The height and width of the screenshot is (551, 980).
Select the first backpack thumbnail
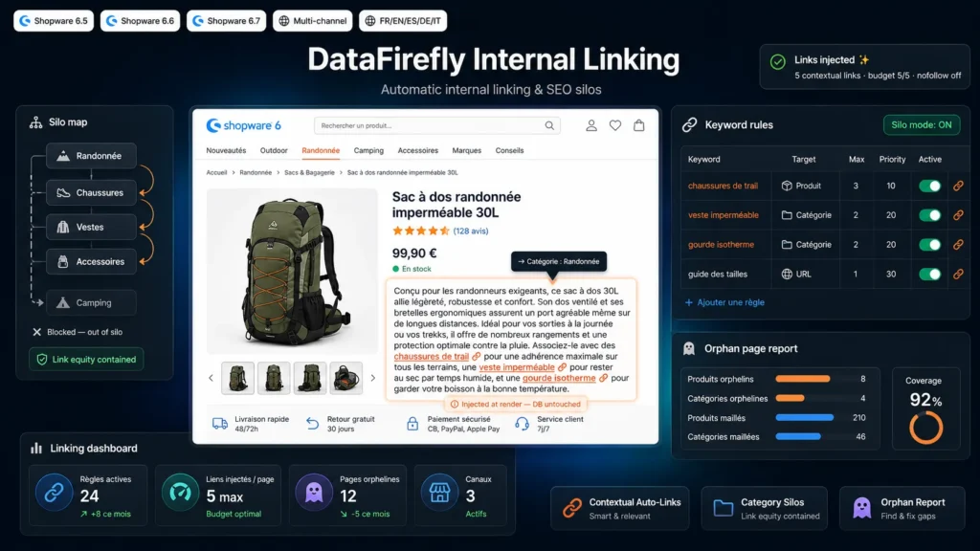[237, 378]
